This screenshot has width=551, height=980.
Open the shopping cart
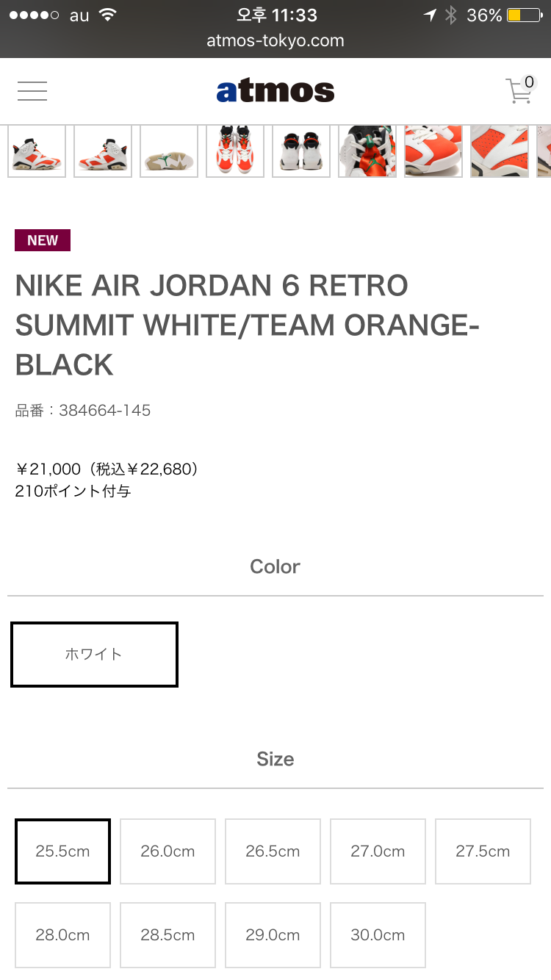pos(519,91)
